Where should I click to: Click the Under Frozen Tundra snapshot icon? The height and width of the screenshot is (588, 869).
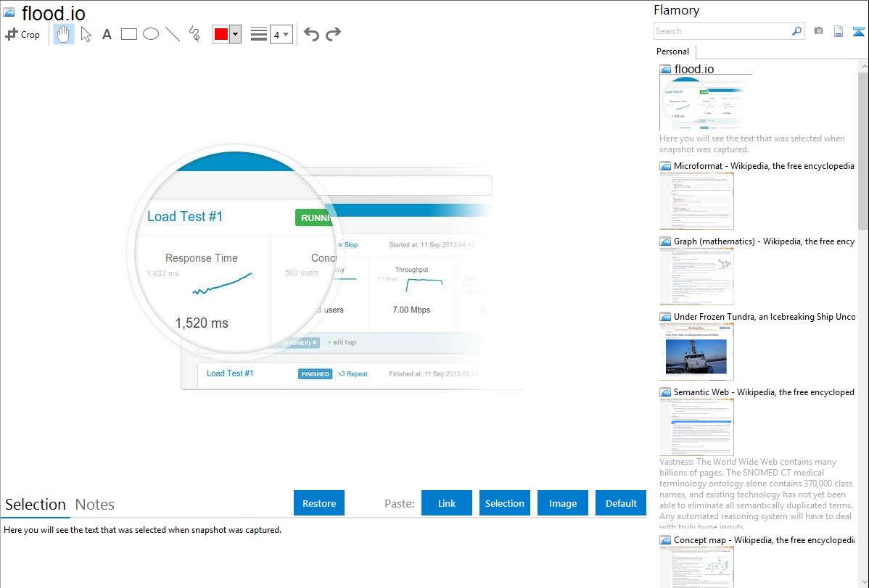click(x=665, y=317)
